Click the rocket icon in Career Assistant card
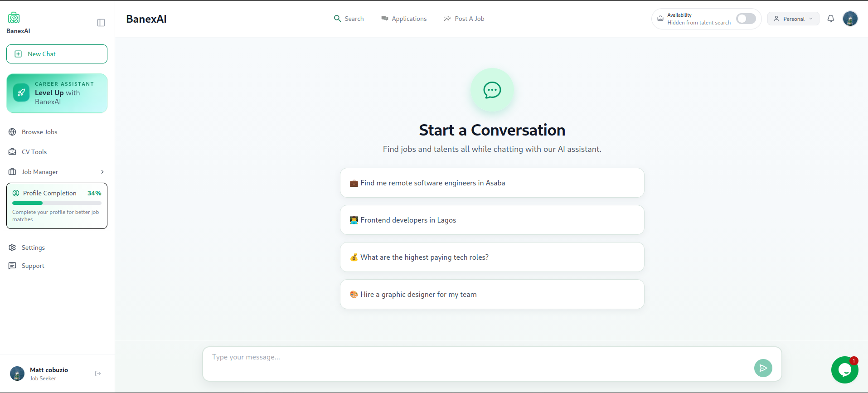This screenshot has width=868, height=393. click(21, 92)
